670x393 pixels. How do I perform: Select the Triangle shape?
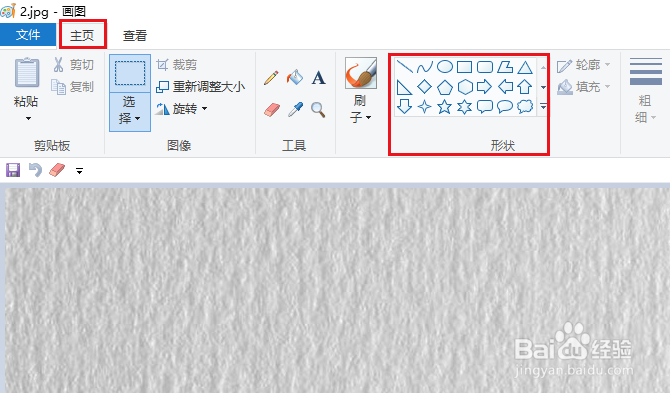[525, 67]
